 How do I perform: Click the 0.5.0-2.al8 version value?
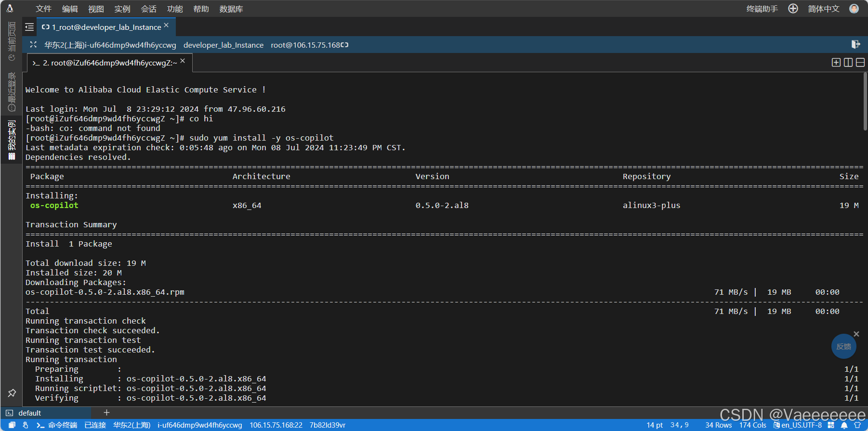[442, 205]
